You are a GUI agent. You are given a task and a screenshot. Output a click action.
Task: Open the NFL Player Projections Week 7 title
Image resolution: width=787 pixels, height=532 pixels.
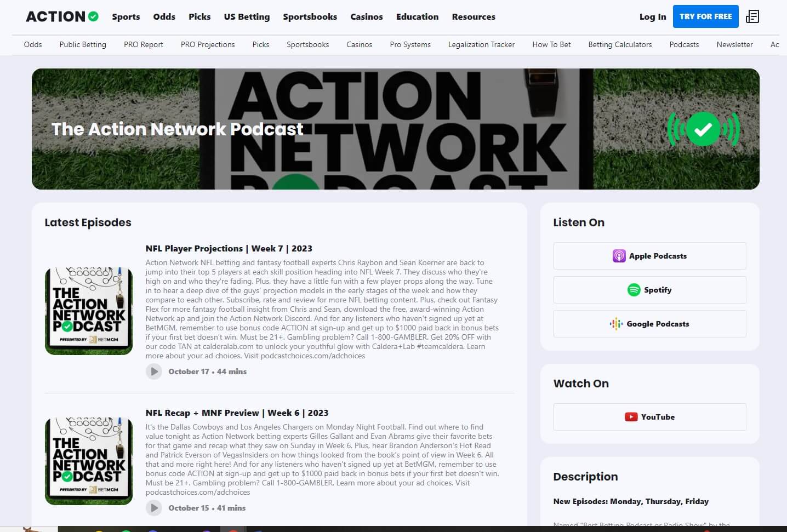click(x=229, y=248)
